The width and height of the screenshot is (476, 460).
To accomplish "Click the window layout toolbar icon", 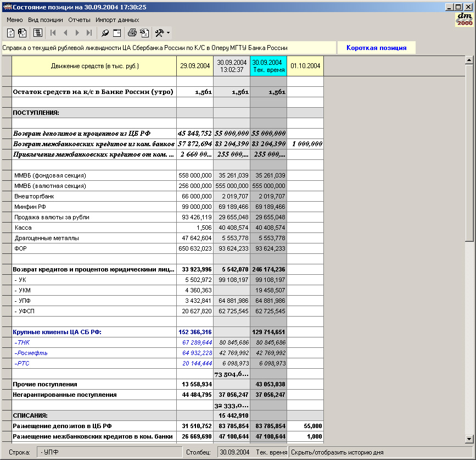I will (117, 33).
